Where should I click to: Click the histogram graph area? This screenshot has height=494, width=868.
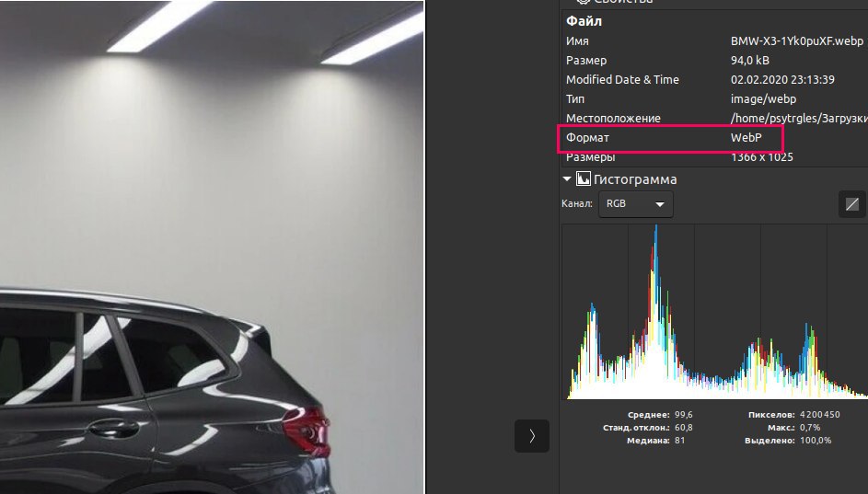click(714, 312)
